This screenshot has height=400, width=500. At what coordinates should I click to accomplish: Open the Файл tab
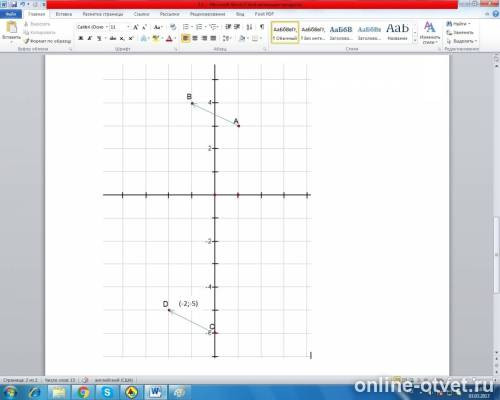click(11, 14)
